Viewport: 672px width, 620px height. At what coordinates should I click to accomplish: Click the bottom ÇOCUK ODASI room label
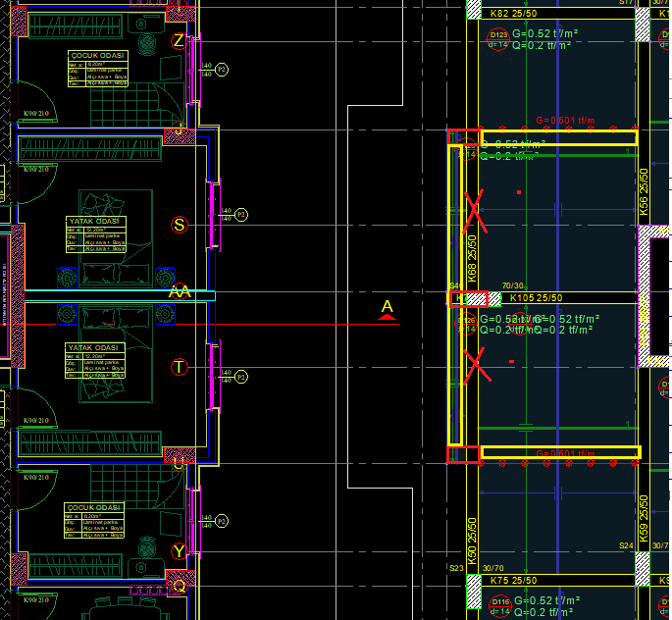coord(95,508)
